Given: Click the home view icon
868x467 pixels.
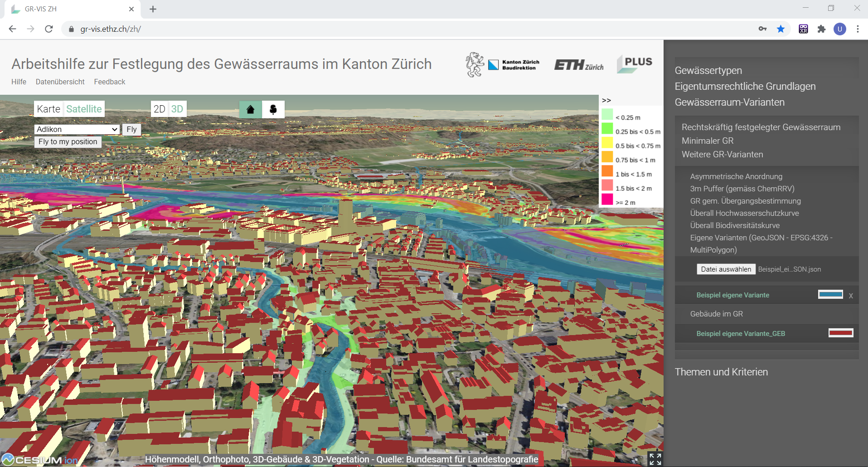Looking at the screenshot, I should click(x=250, y=109).
